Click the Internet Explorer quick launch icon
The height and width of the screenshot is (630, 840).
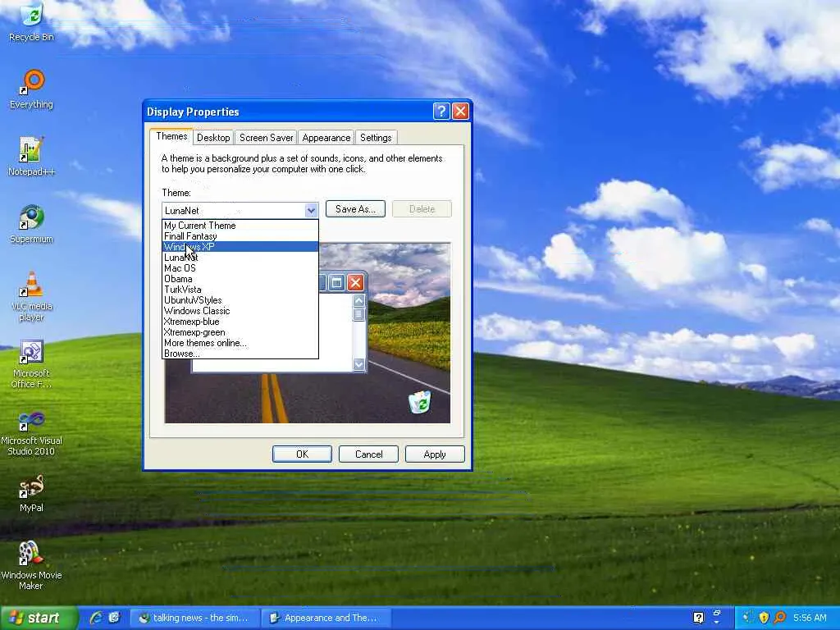click(x=96, y=618)
